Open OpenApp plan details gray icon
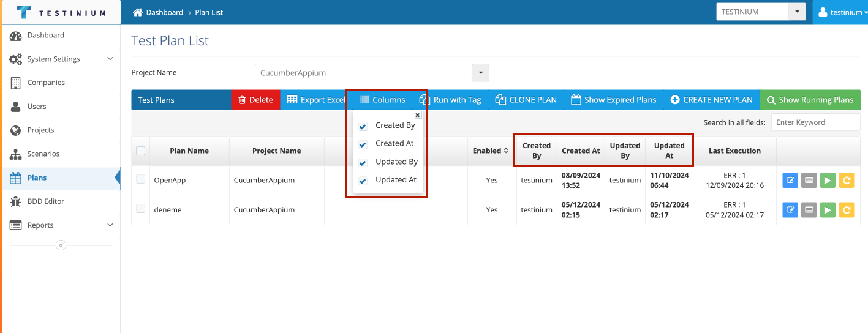This screenshot has width=868, height=333. pyautogui.click(x=809, y=180)
